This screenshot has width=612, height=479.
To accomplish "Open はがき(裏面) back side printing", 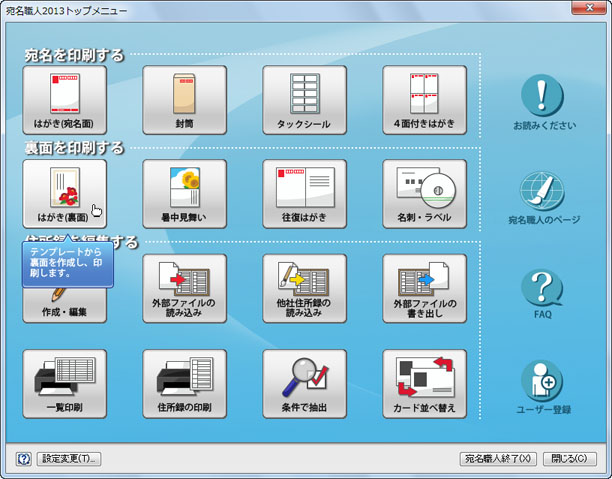I will click(x=64, y=193).
